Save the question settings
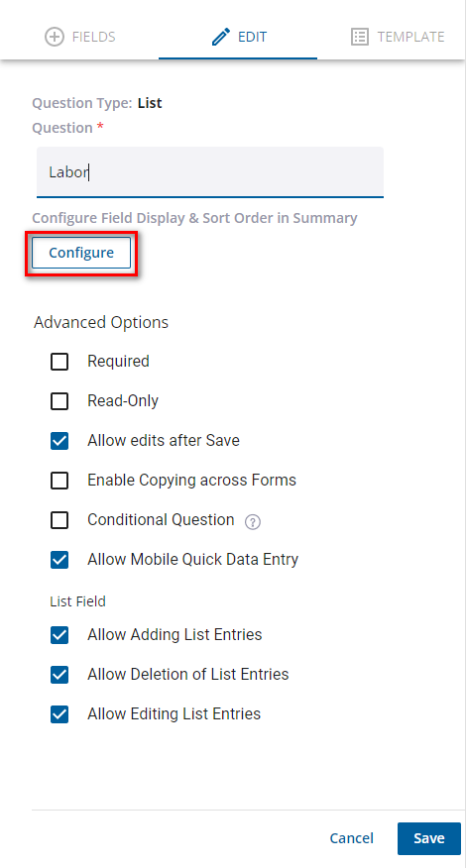Screen dimensions: 466x868 [429, 838]
